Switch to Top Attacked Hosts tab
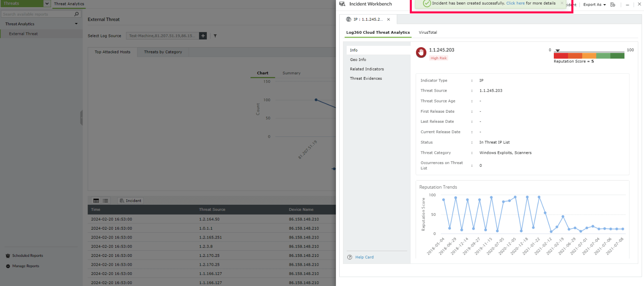 coord(112,52)
